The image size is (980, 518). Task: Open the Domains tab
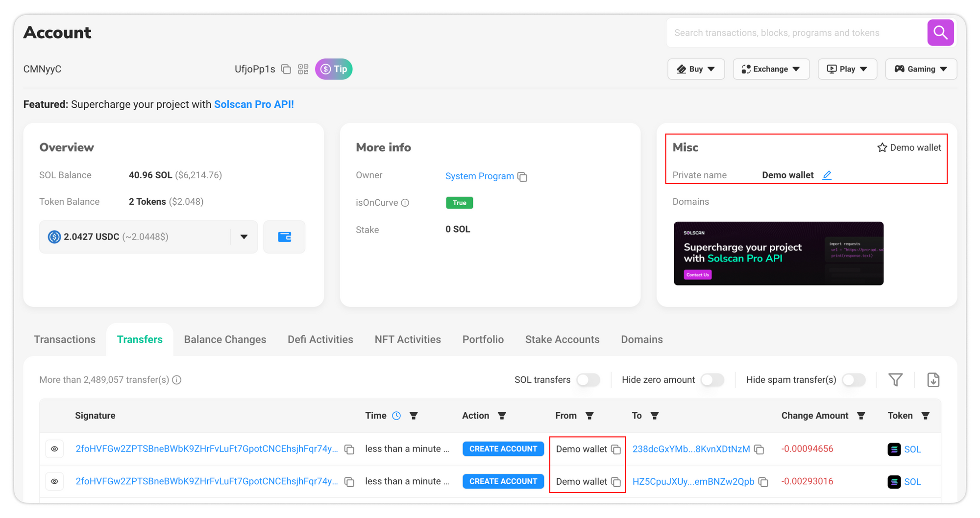click(x=642, y=339)
